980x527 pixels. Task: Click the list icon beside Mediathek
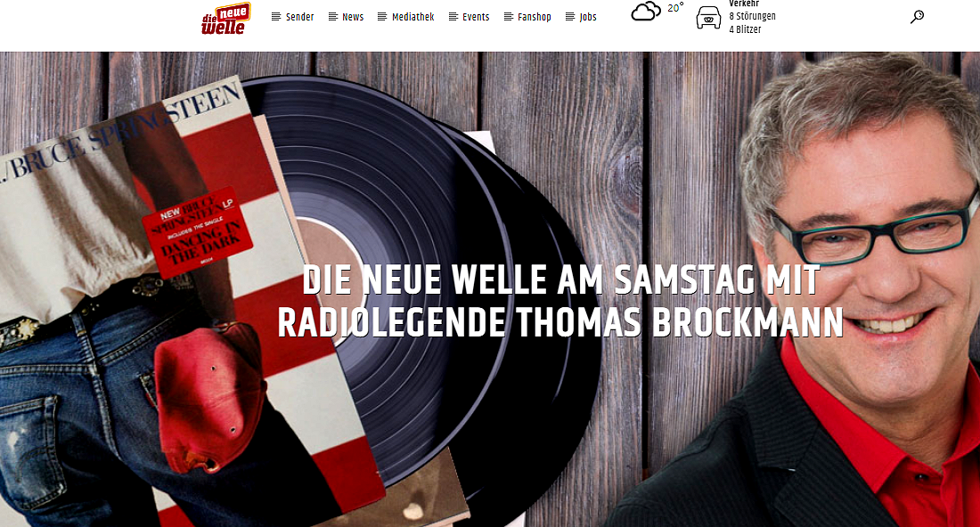point(382,17)
